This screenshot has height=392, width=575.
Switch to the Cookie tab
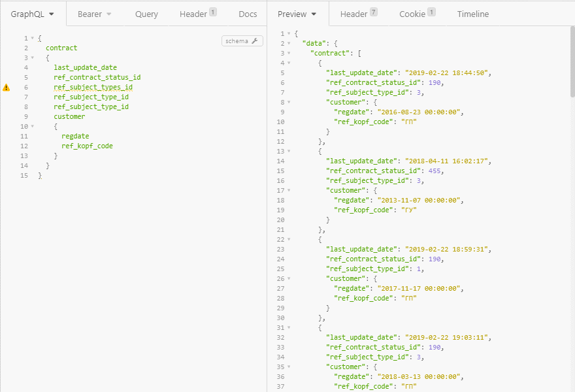tap(417, 14)
